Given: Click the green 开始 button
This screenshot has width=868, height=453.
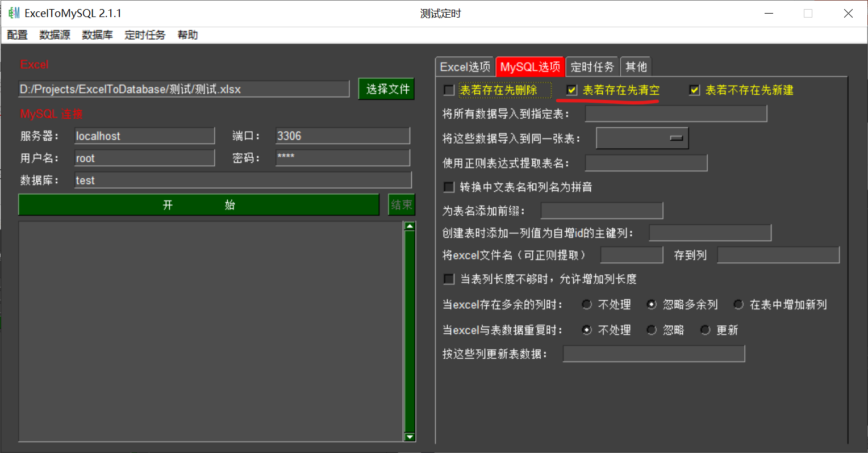Looking at the screenshot, I should pyautogui.click(x=199, y=205).
